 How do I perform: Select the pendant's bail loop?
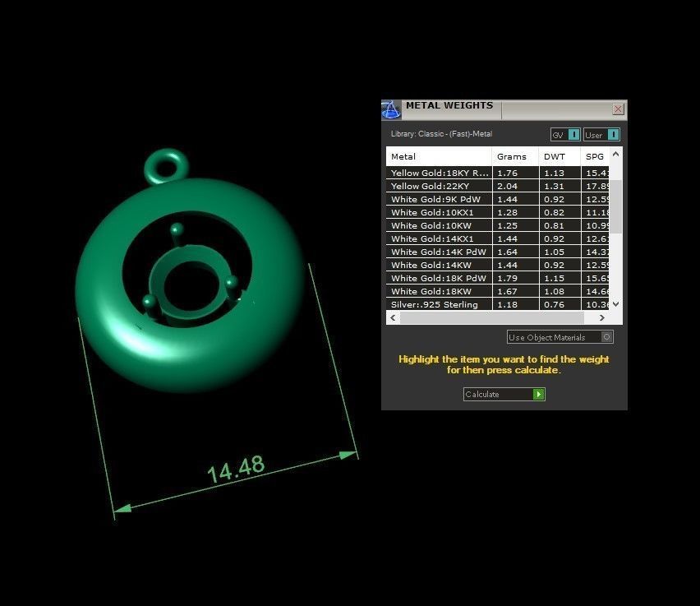tap(167, 166)
